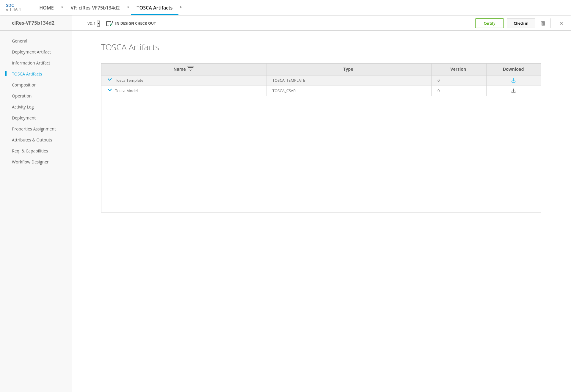Click the In Design Check Out status icon
The height and width of the screenshot is (392, 571).
click(109, 23)
